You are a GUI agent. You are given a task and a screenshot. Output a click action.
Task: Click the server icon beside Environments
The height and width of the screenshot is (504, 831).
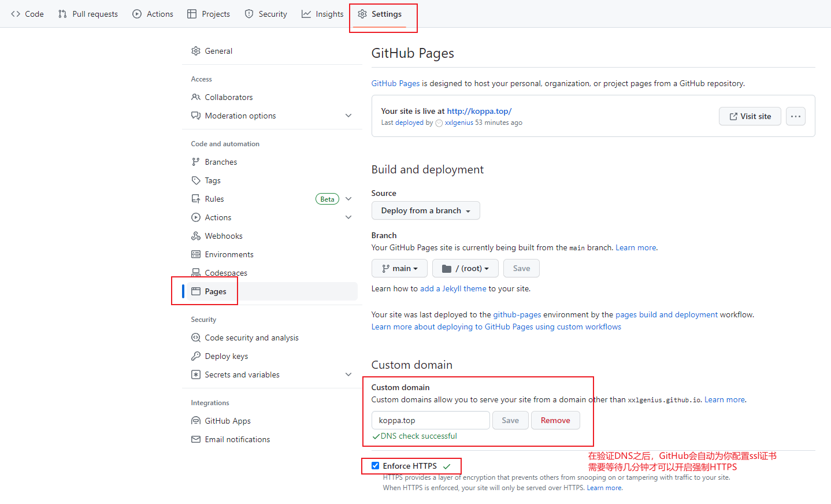pyautogui.click(x=196, y=254)
